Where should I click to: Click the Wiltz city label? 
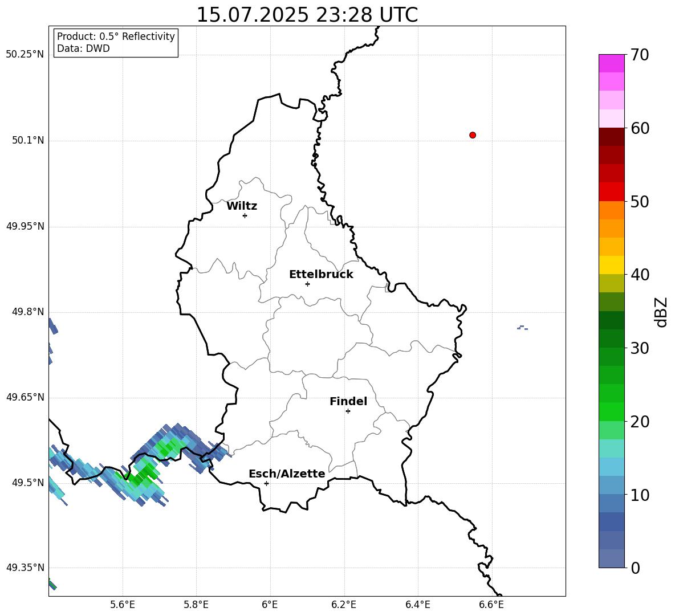pyautogui.click(x=242, y=206)
